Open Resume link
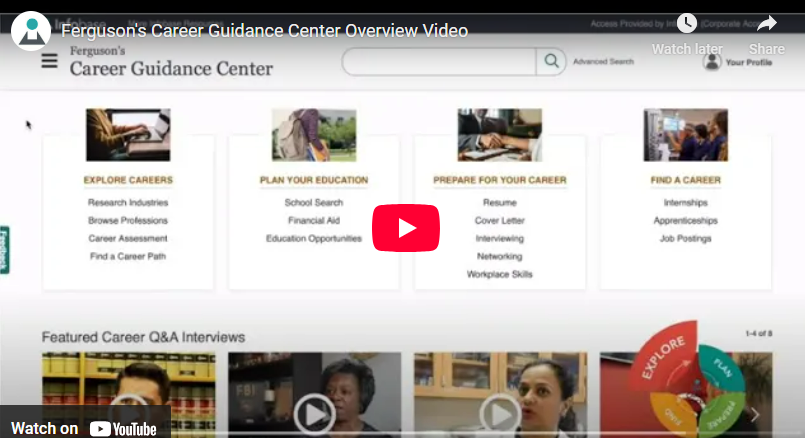805x438 pixels. coord(500,202)
